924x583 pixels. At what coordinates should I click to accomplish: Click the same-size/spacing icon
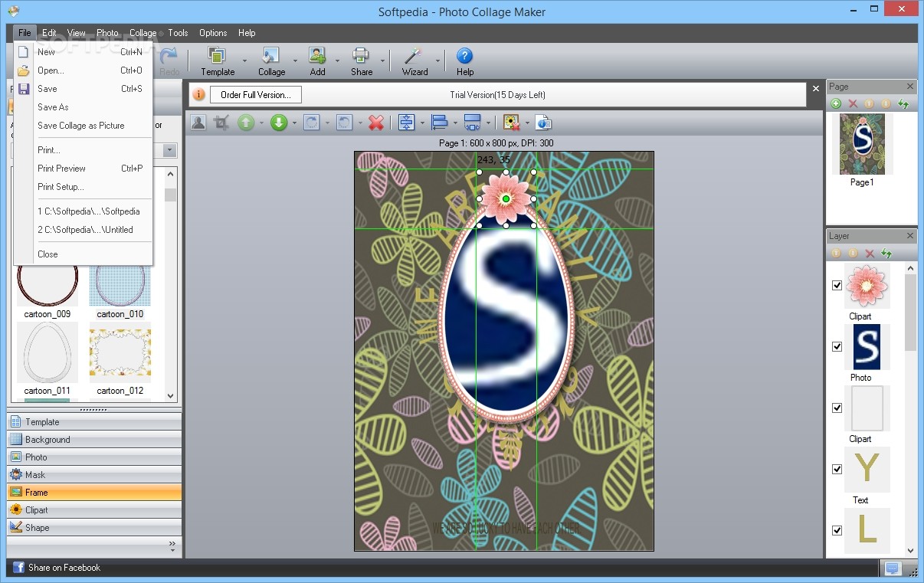coord(473,123)
